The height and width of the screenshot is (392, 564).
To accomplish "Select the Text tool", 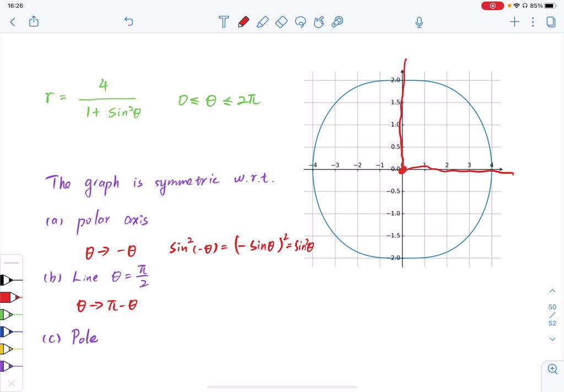I will coord(223,22).
